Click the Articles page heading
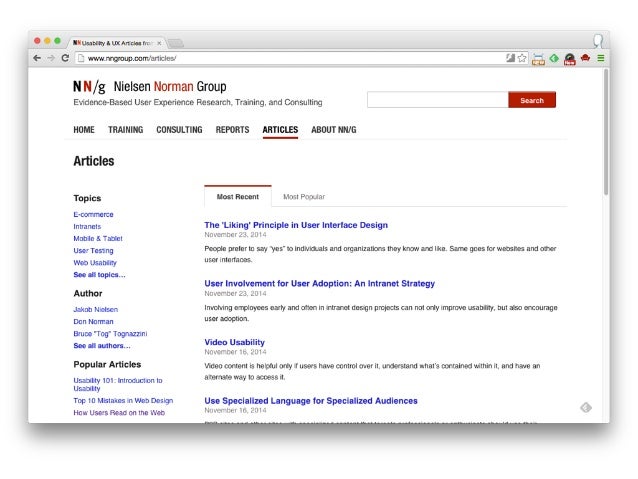 (94, 161)
